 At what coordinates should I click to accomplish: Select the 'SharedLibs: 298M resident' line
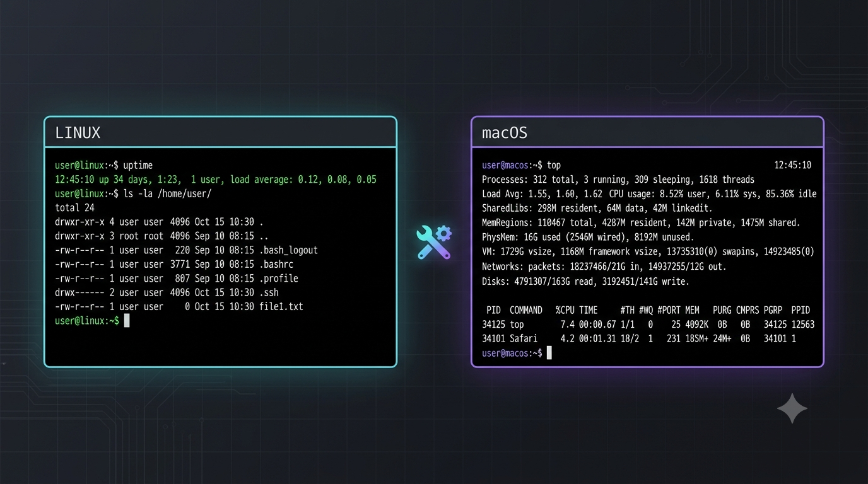(x=597, y=209)
